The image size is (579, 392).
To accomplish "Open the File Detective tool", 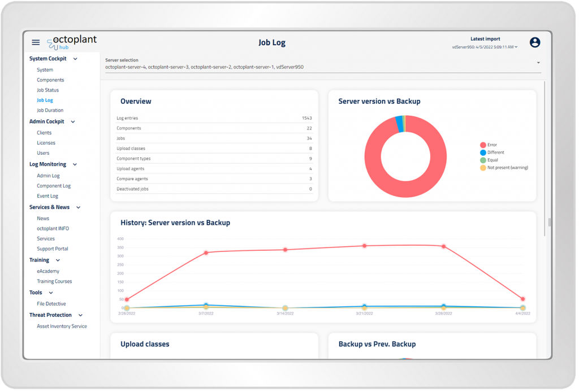I will 51,304.
